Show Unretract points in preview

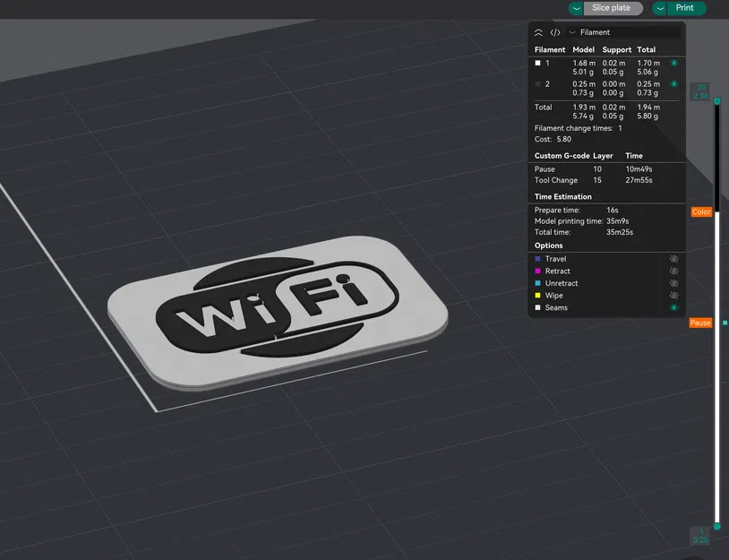(x=673, y=283)
